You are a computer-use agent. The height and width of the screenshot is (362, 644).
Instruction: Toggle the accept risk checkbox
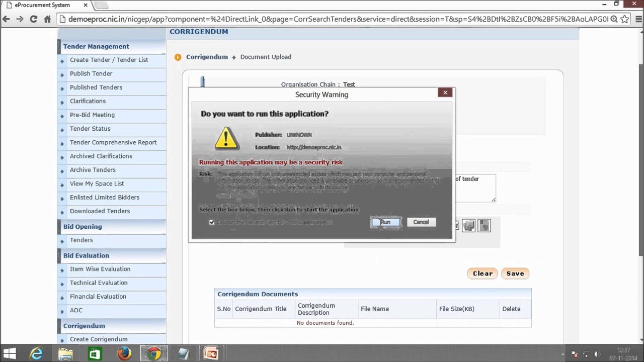point(212,222)
